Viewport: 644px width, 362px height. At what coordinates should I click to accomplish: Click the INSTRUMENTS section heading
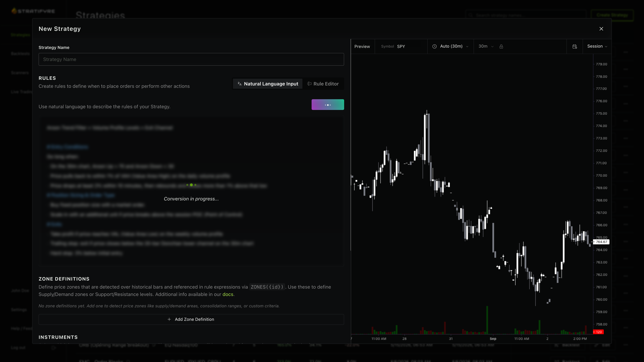coord(58,337)
